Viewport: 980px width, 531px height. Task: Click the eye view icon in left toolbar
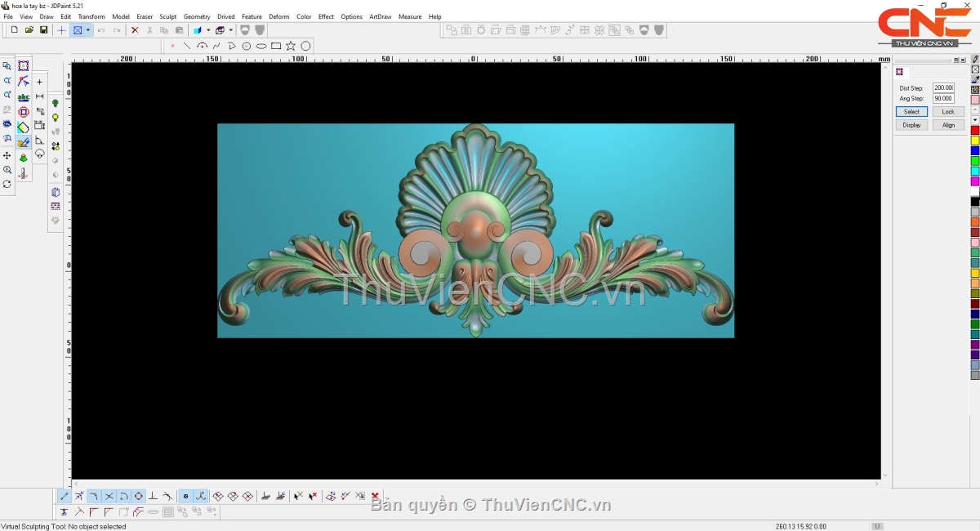click(x=7, y=125)
